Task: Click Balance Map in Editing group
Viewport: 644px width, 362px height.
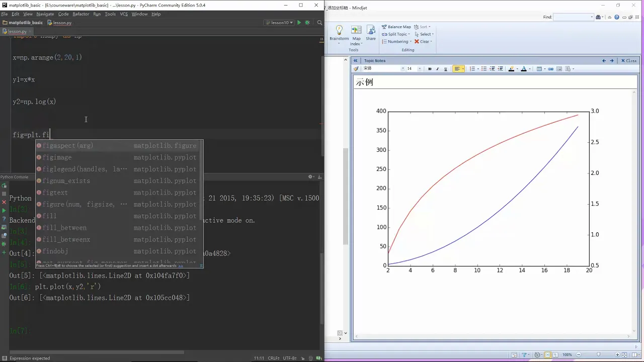Action: (x=396, y=27)
